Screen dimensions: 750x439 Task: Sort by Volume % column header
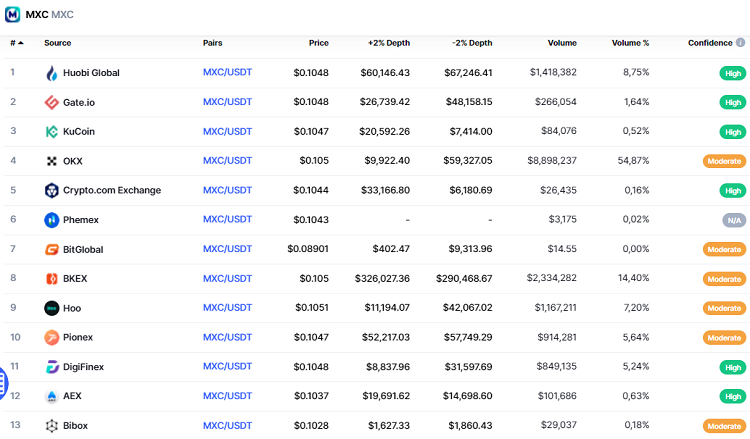click(630, 43)
